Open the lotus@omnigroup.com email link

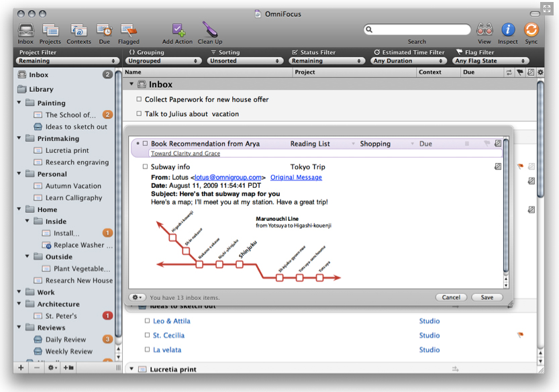(227, 177)
